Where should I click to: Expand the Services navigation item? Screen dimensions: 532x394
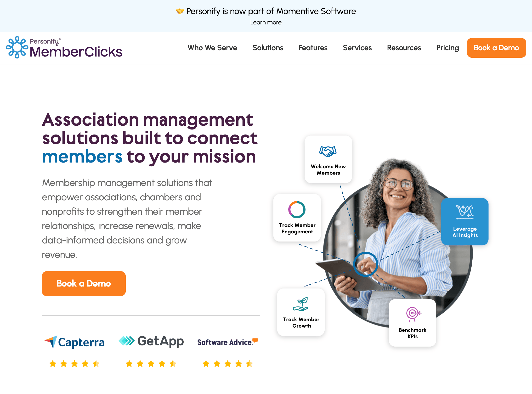(x=357, y=48)
